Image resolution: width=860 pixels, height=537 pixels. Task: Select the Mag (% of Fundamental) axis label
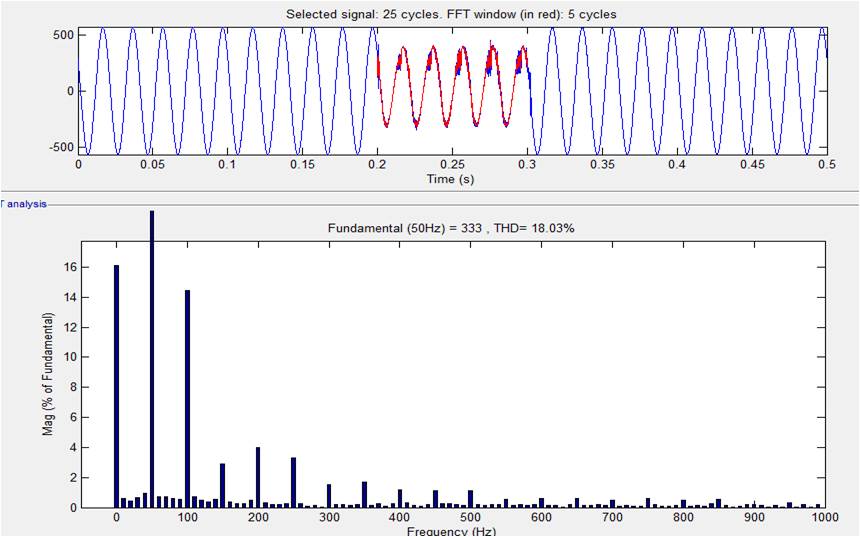coord(47,373)
